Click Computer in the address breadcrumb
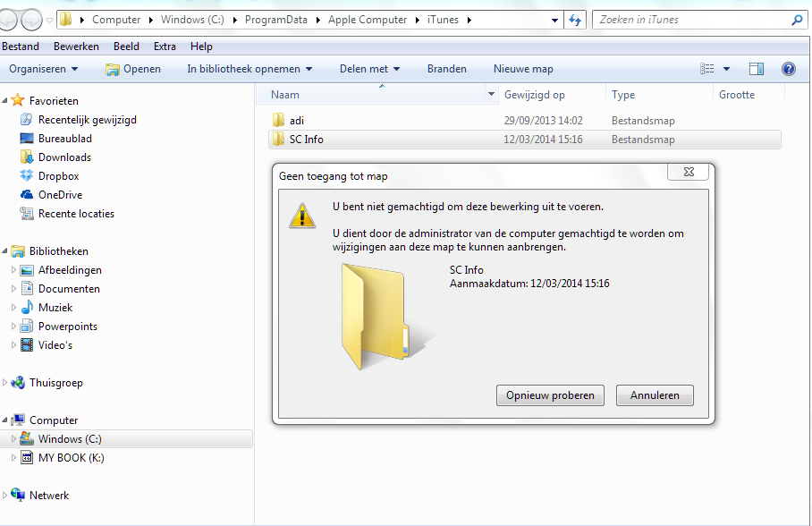The image size is (812, 526). pos(116,20)
